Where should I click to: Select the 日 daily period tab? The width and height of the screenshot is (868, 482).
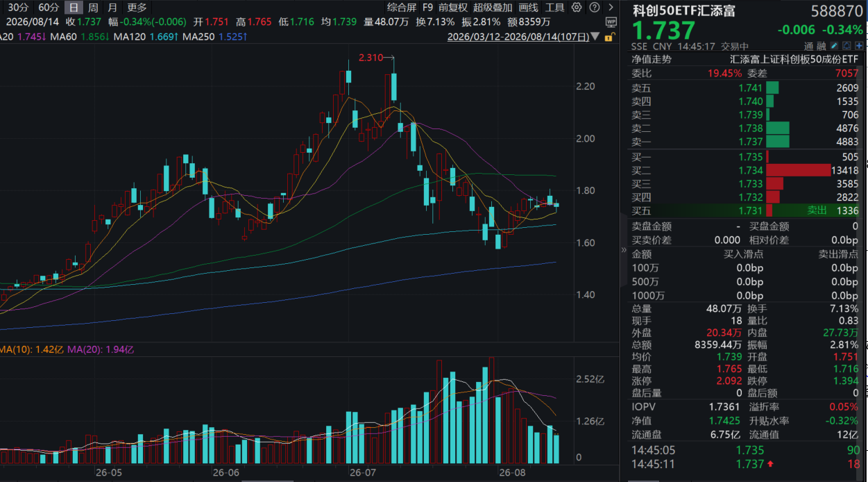pos(73,8)
